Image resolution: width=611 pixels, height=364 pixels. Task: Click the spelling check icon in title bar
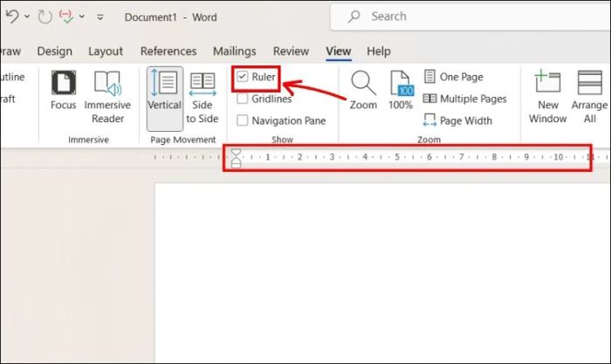[65, 17]
